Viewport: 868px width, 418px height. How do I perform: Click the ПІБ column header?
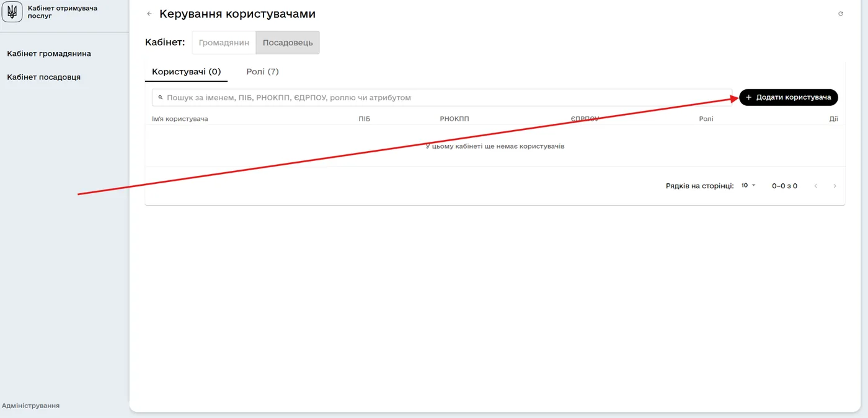click(x=364, y=119)
